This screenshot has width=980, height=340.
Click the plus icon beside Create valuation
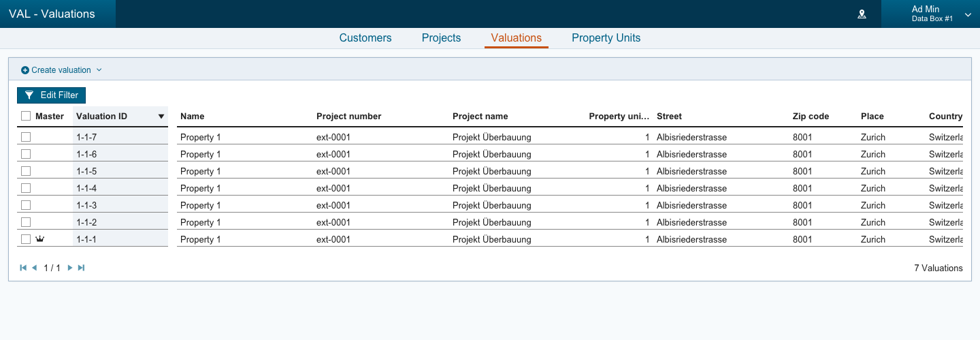25,70
